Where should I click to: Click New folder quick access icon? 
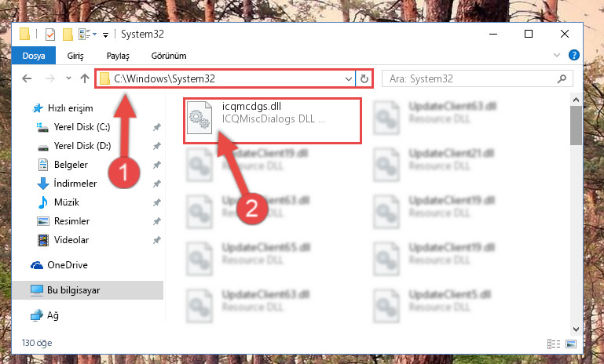coord(68,35)
